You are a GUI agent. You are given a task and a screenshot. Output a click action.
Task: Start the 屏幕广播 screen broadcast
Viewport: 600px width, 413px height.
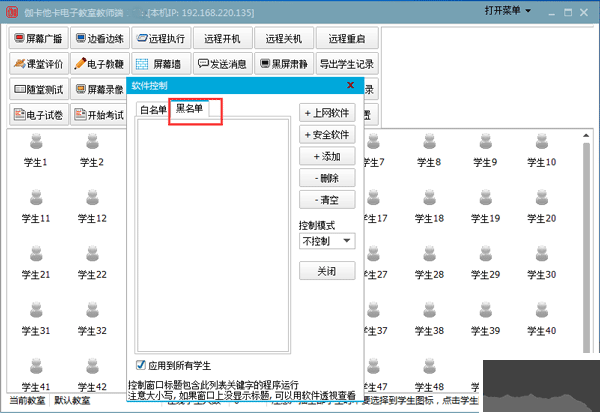coord(39,38)
